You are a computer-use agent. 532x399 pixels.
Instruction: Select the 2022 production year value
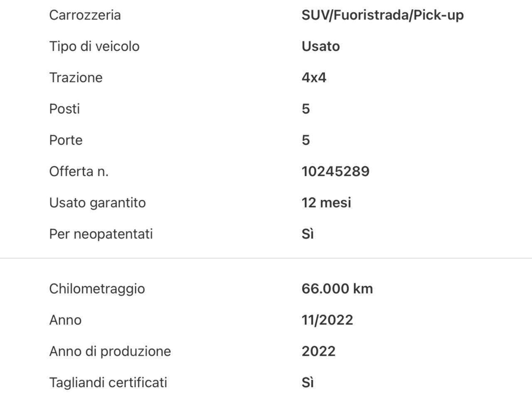[318, 351]
